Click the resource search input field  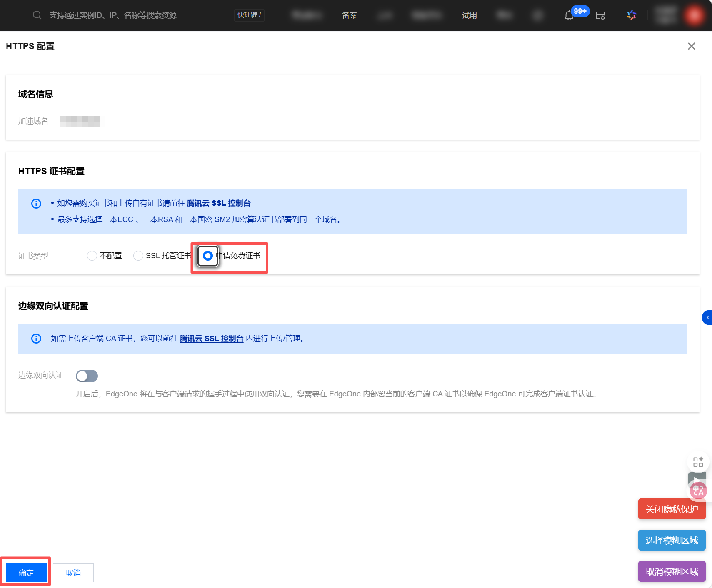tap(137, 15)
